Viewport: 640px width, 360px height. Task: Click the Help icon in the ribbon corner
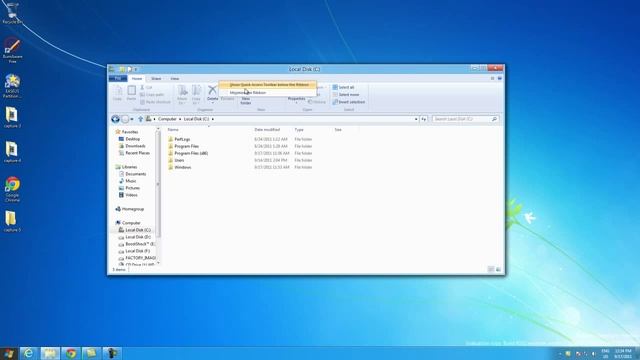[500, 78]
